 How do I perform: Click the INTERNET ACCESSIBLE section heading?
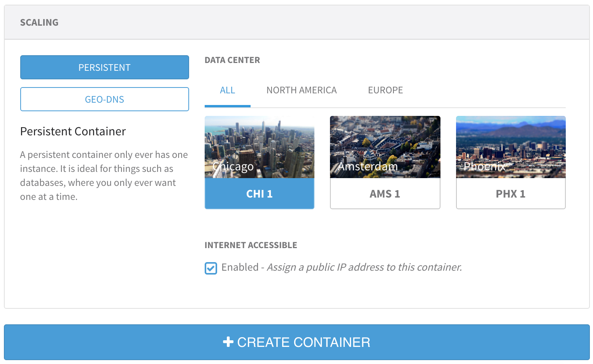click(251, 245)
